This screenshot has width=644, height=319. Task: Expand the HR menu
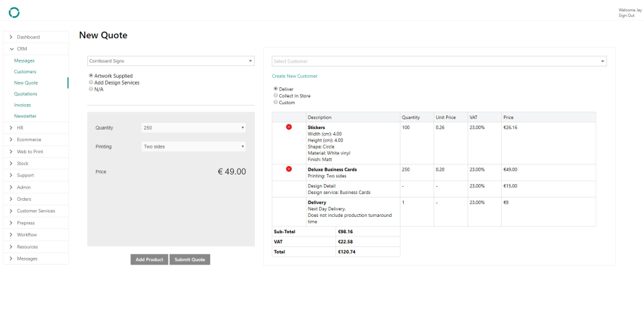pos(36,128)
